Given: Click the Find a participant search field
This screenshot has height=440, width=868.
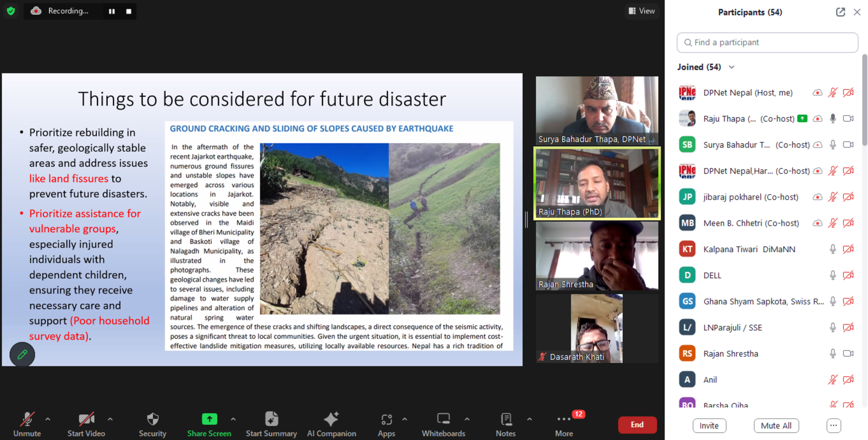Looking at the screenshot, I should [x=767, y=42].
